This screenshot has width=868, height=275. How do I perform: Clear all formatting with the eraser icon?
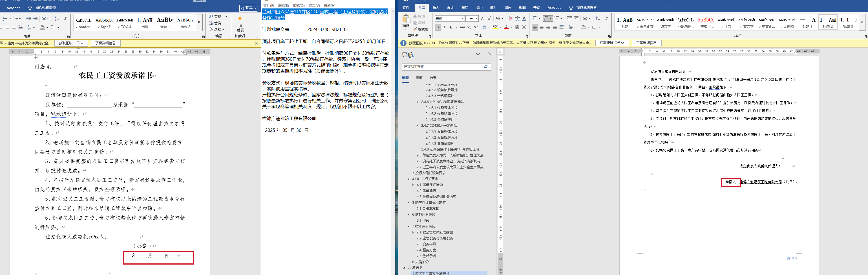coord(511,19)
